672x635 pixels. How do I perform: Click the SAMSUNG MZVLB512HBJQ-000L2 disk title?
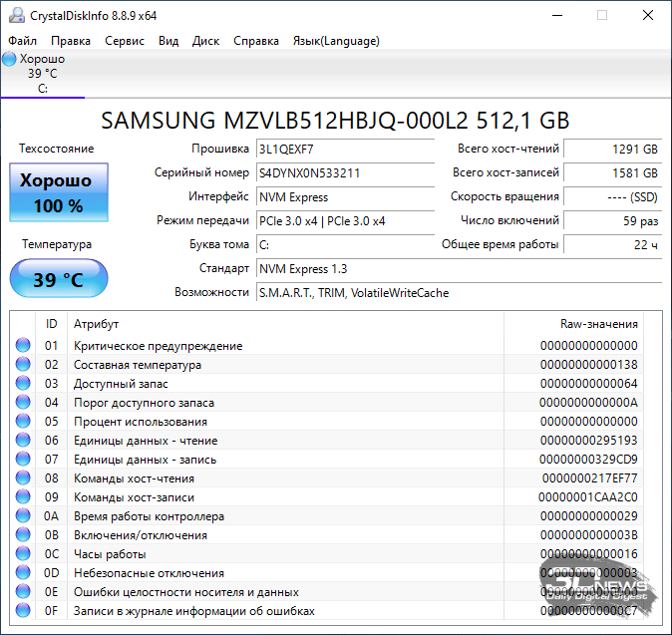coord(335,121)
